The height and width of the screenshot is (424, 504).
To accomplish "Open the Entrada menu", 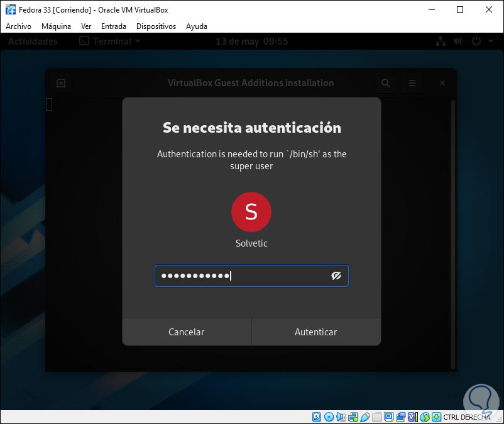I will pos(114,26).
